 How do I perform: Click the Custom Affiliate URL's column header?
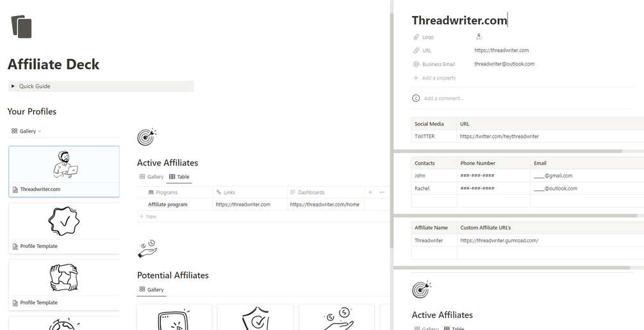(x=550, y=228)
